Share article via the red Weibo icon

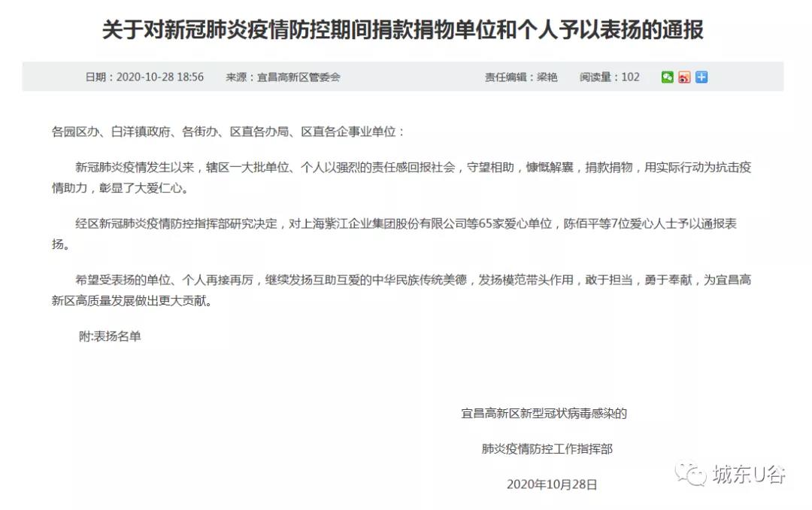(684, 77)
